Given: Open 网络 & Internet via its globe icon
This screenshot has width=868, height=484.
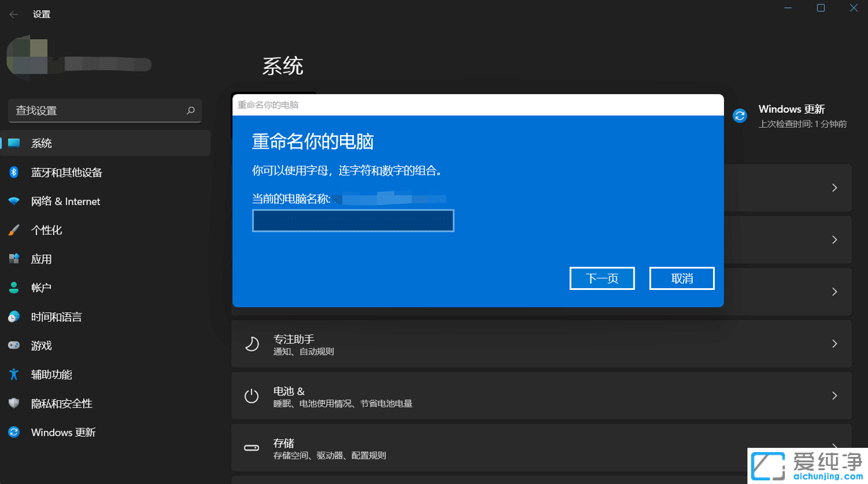Looking at the screenshot, I should 13,201.
